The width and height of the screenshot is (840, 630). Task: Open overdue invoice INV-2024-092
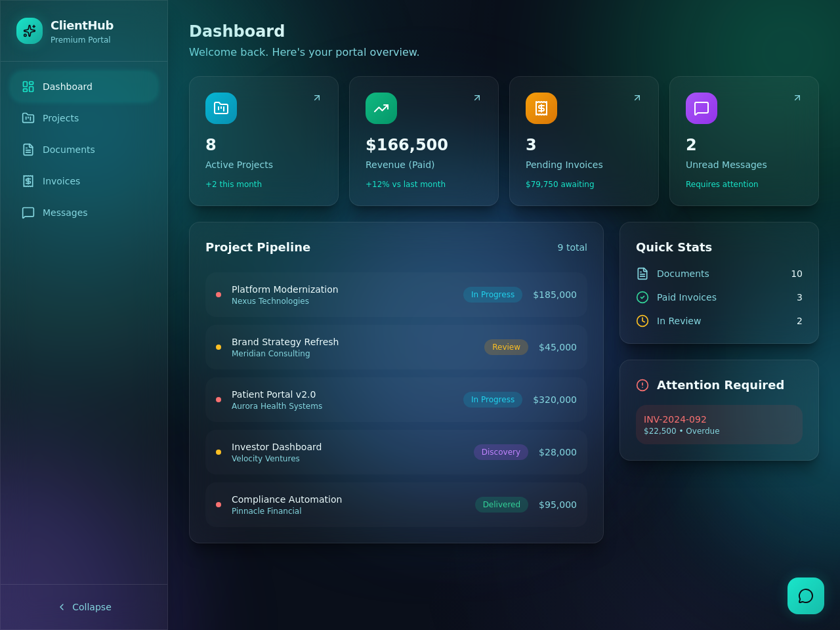719,425
